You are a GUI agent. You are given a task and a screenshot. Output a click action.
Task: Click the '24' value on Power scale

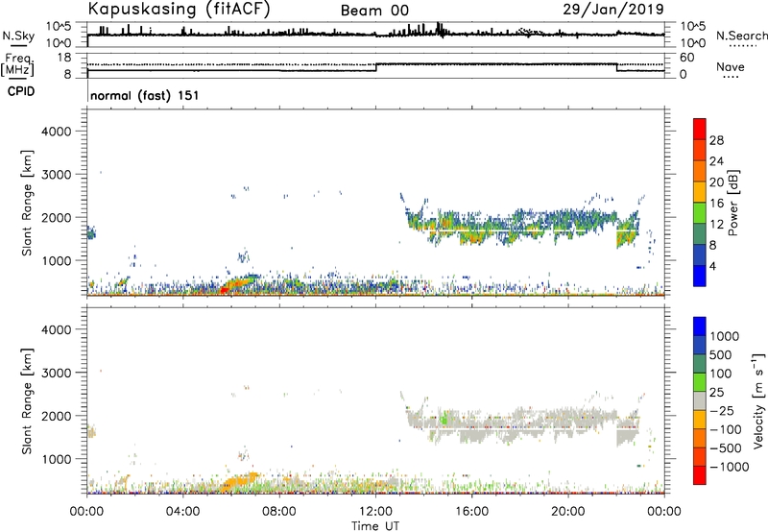tap(716, 161)
